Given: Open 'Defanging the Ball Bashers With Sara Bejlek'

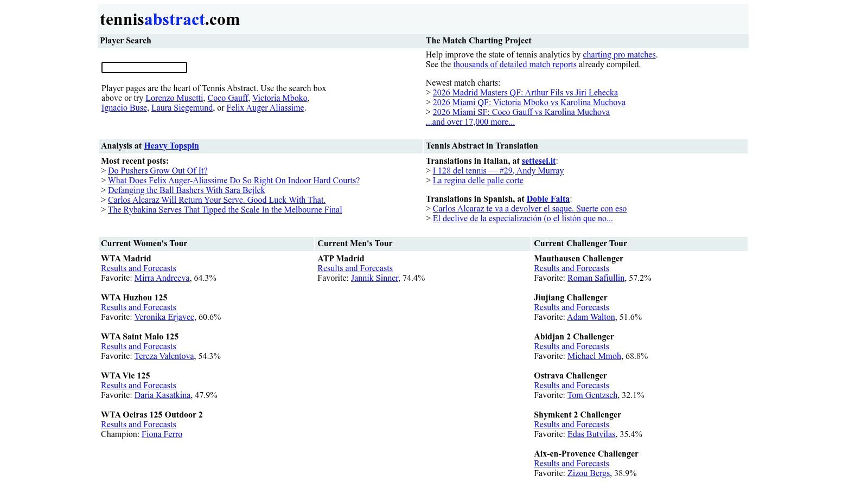Looking at the screenshot, I should 187,190.
